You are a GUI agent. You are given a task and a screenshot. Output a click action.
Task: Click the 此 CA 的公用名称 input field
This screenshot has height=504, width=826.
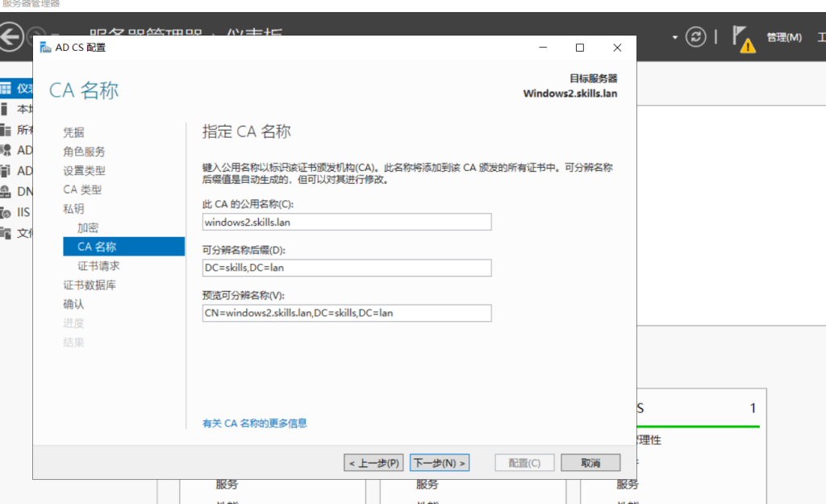(347, 222)
